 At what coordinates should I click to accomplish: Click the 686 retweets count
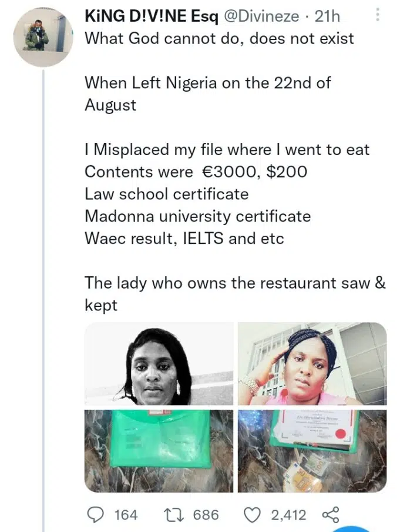pyautogui.click(x=206, y=515)
